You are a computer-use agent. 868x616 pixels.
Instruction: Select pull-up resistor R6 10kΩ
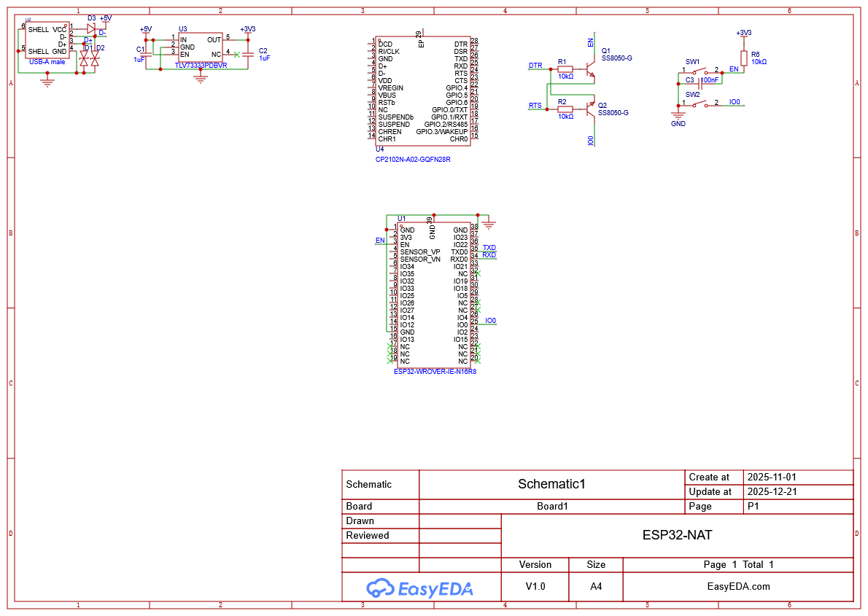[745, 58]
